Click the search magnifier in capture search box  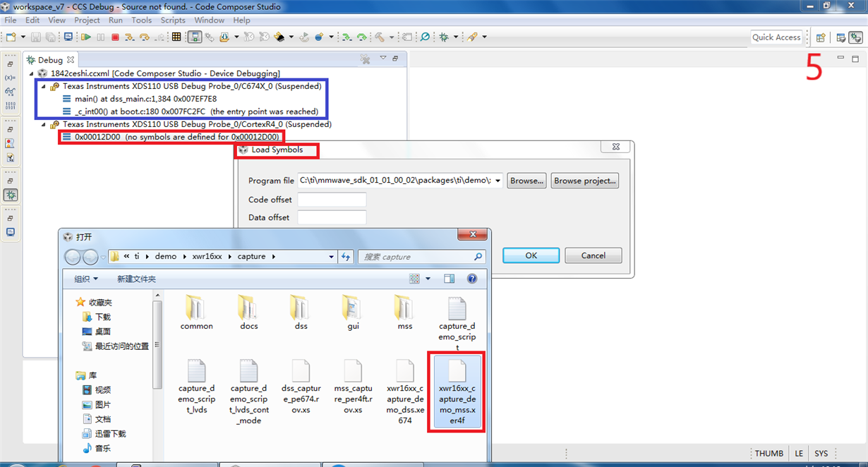[x=478, y=257]
